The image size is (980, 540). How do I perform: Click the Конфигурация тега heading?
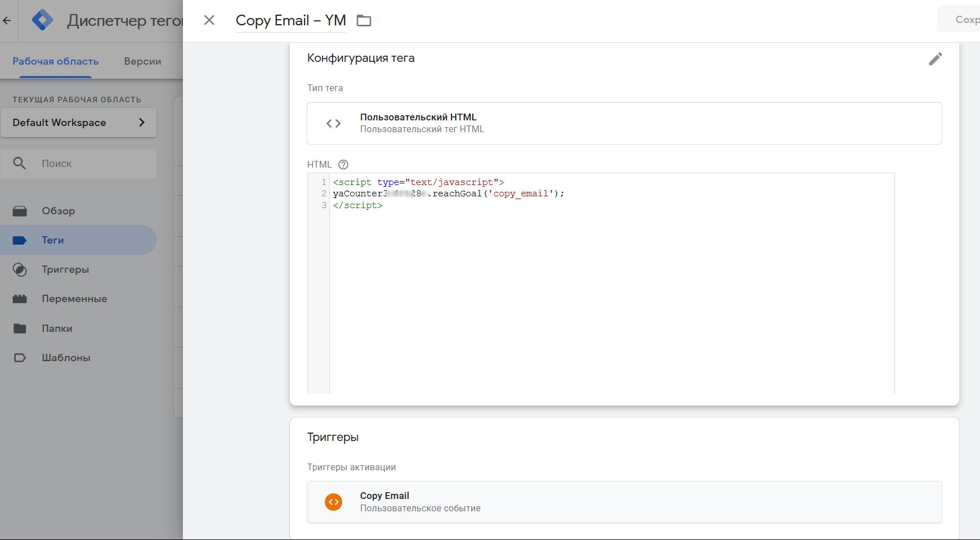coord(361,58)
